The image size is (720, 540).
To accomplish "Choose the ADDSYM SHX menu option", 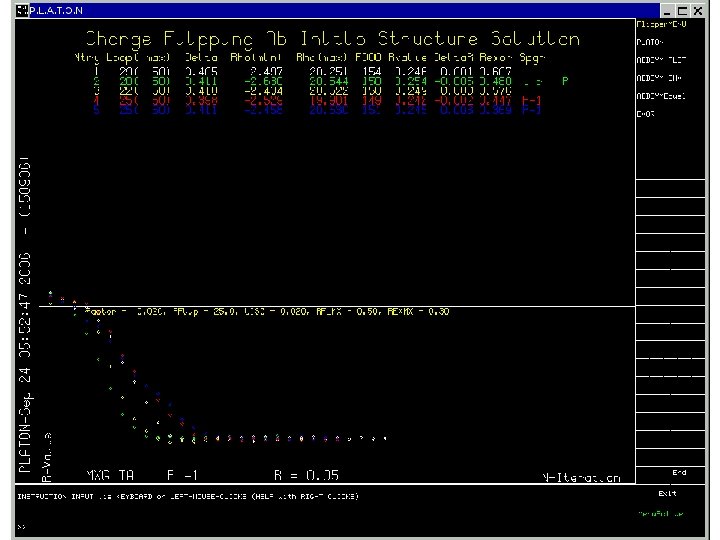I will click(x=659, y=78).
